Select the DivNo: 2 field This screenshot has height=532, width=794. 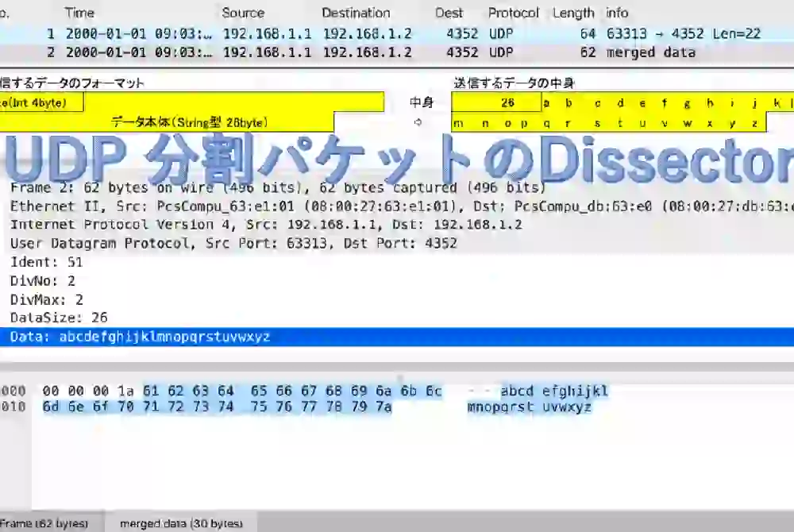pos(43,280)
